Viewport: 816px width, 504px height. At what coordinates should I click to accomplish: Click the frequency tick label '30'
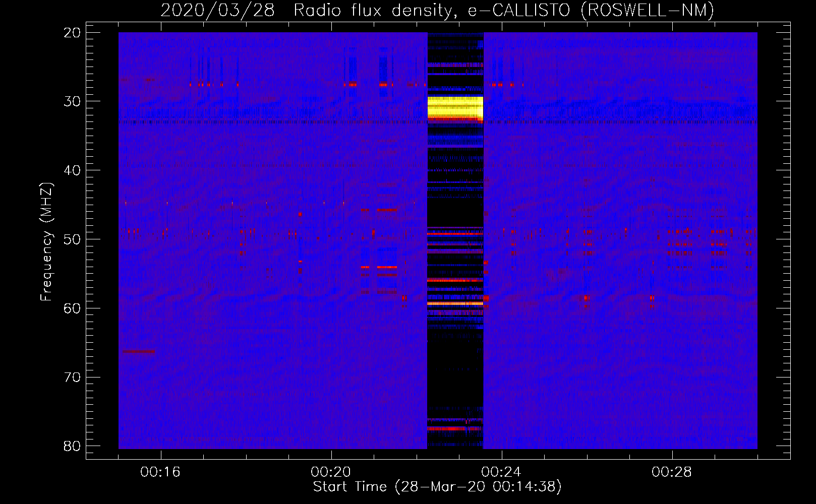(x=73, y=101)
